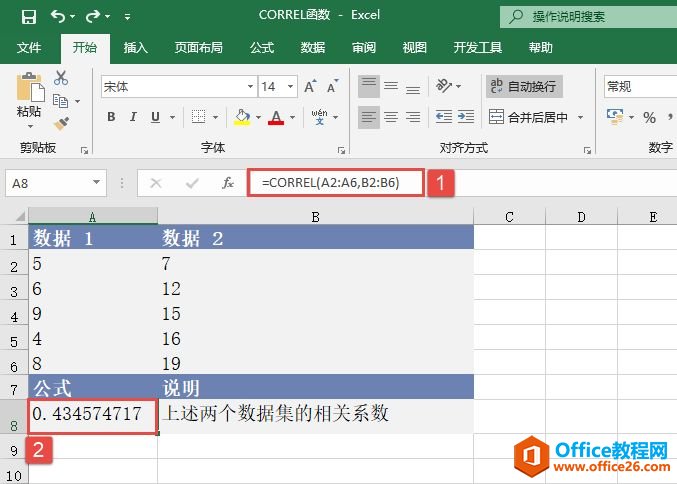This screenshot has width=677, height=484.
Task: Open the Undo history dropdown arrow
Action: click(73, 16)
